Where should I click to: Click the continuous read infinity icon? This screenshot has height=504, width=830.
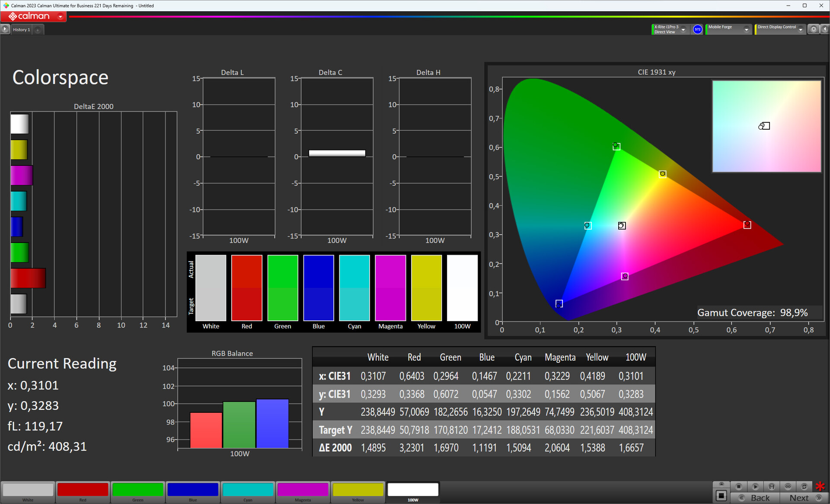(x=788, y=486)
